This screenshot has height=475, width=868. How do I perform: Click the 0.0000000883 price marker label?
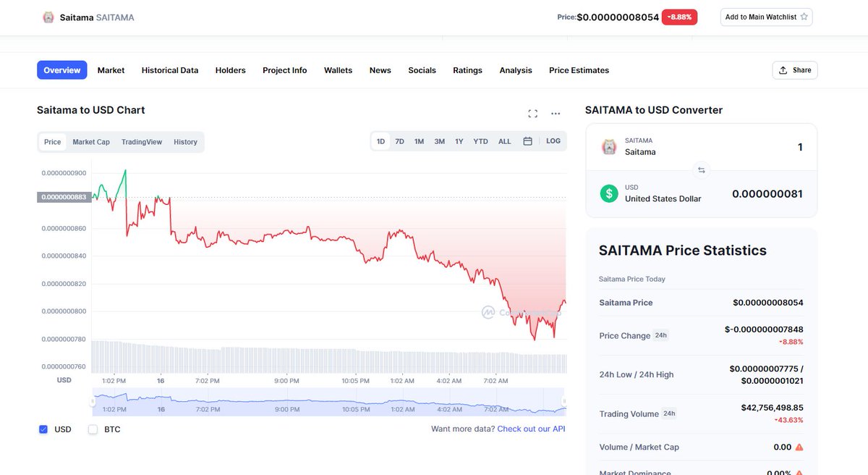(x=63, y=197)
